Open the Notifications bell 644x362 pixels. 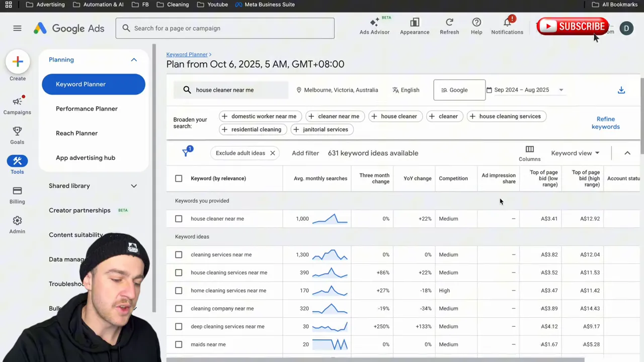pyautogui.click(x=507, y=23)
